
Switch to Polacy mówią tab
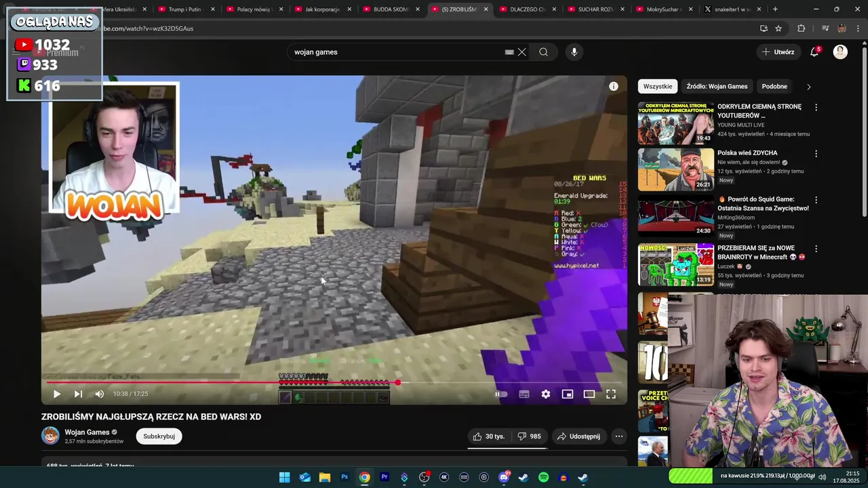click(x=254, y=9)
